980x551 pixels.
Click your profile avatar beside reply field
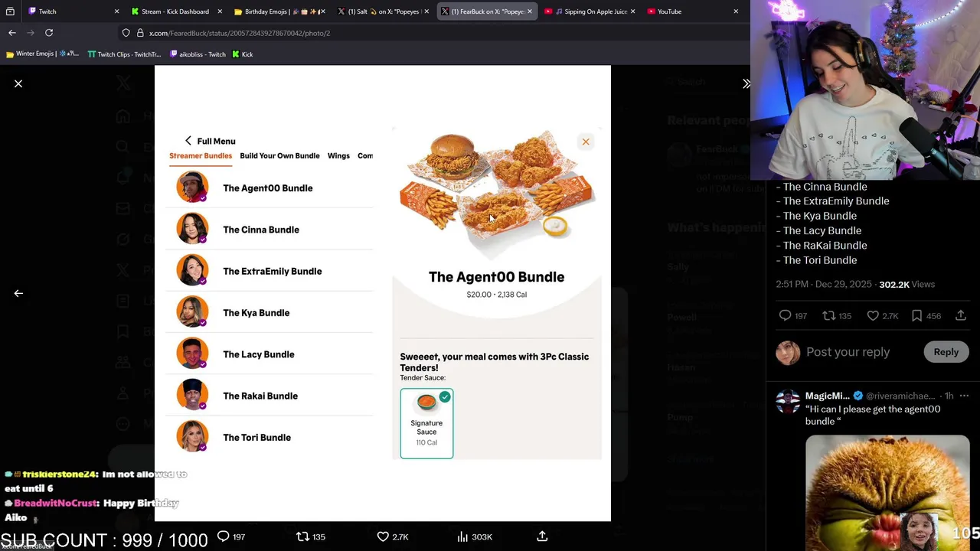click(x=788, y=352)
